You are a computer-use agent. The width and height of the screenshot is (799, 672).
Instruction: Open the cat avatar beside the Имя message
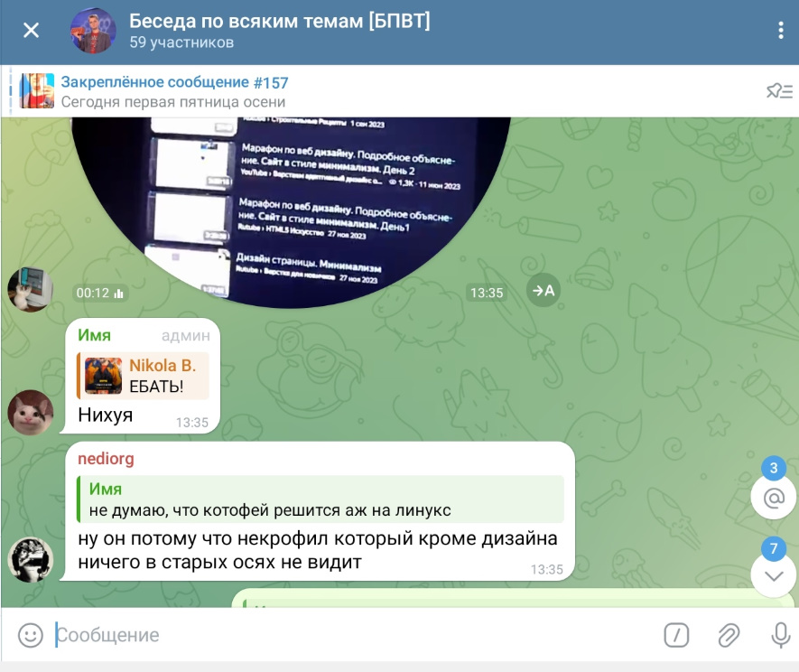[x=31, y=413]
